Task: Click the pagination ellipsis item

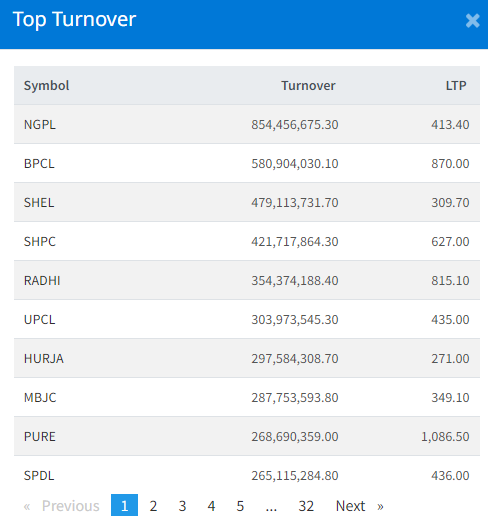Action: (271, 506)
